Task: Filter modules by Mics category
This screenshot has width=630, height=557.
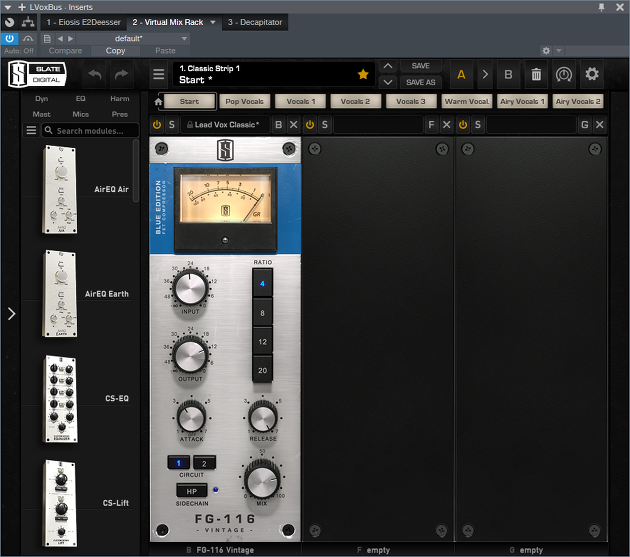Action: tap(80, 114)
